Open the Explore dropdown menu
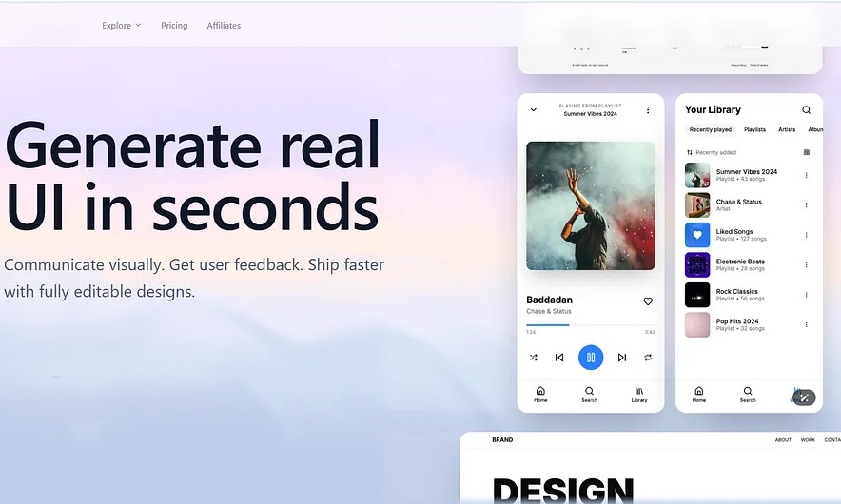 121,25
